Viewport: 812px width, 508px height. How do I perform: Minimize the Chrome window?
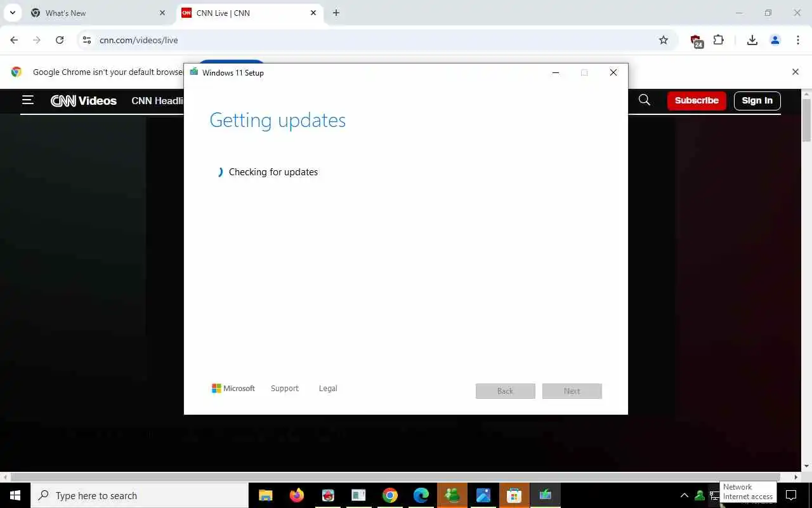[x=739, y=13]
